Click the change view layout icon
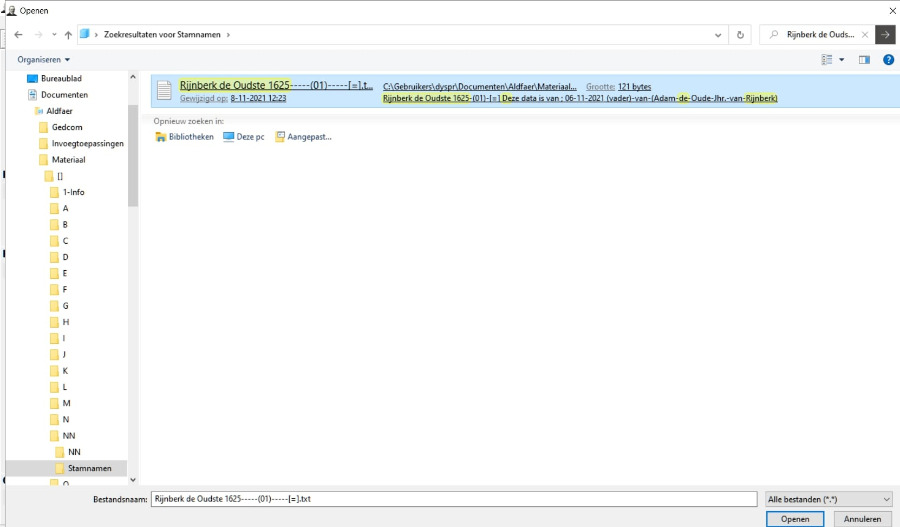This screenshot has width=900, height=527. tap(827, 60)
